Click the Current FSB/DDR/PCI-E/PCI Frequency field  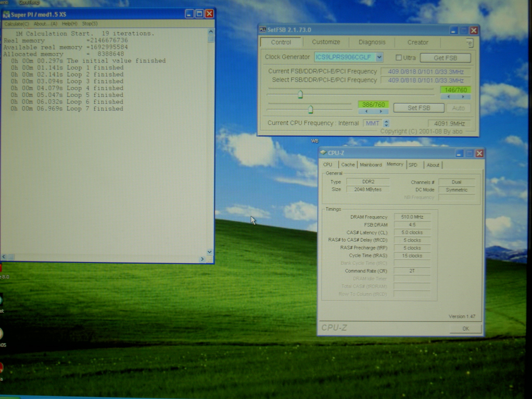pos(425,72)
